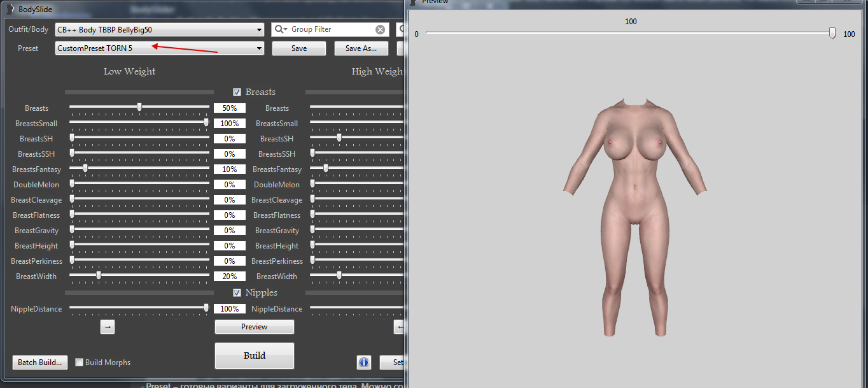This screenshot has width=868, height=388.
Task: Expand the Preset dropdown showing CustomPreset TORN 5
Action: (x=259, y=48)
